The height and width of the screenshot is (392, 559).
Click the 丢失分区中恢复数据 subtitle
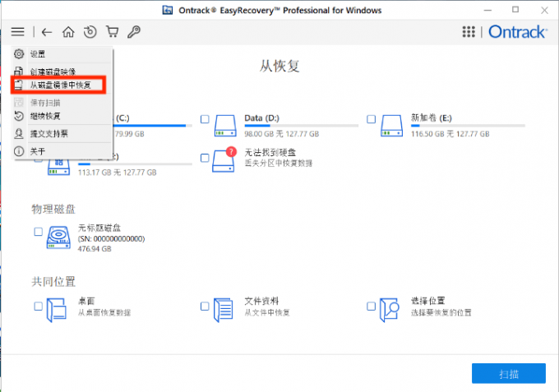[x=278, y=164]
